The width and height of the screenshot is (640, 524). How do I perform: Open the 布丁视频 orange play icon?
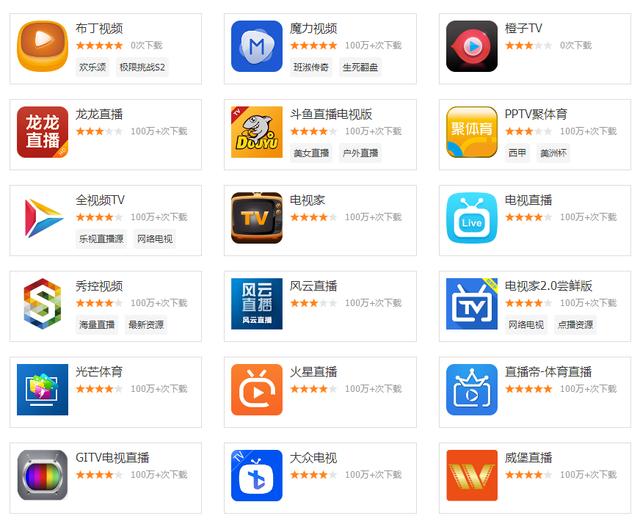[x=42, y=46]
